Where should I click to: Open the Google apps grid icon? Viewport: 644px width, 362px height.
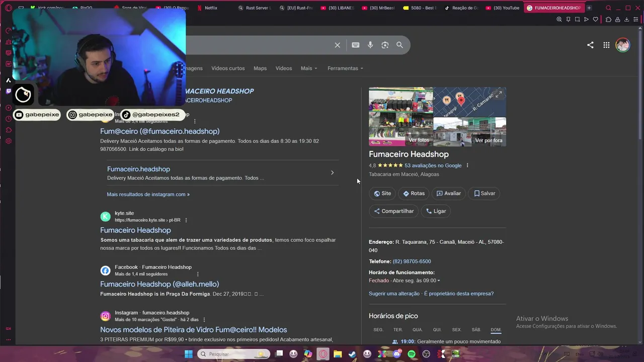(x=606, y=45)
